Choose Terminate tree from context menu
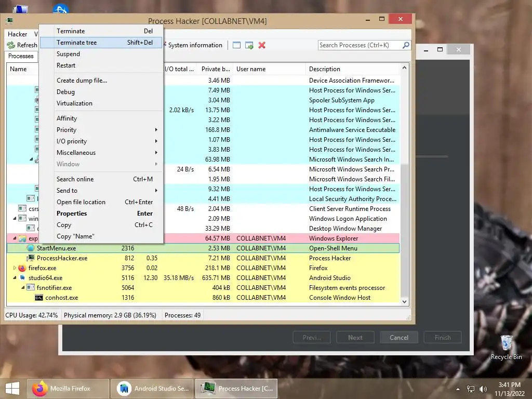532x399 pixels. coord(101,43)
